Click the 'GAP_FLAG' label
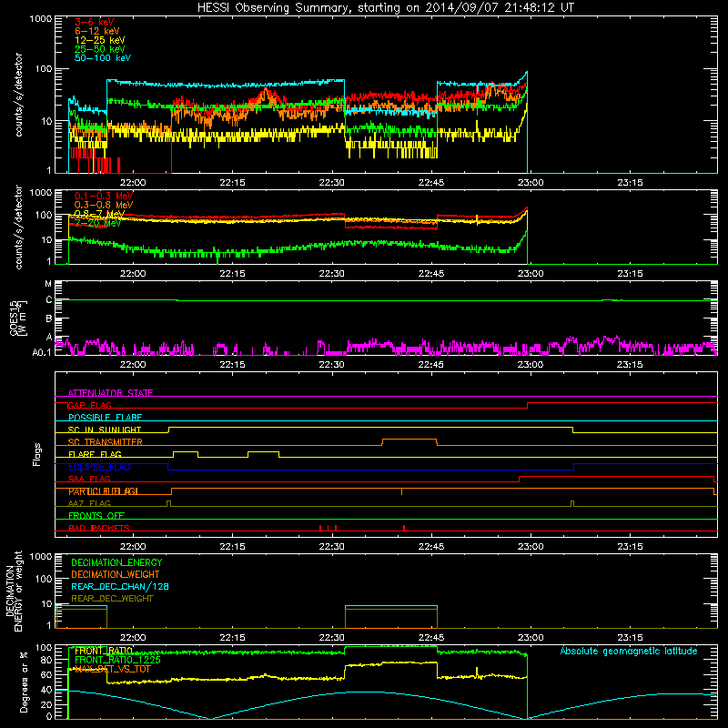The height and width of the screenshot is (728, 728). pyautogui.click(x=89, y=405)
